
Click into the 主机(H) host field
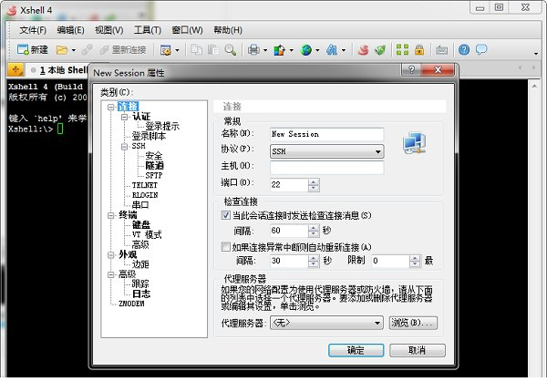click(327, 168)
